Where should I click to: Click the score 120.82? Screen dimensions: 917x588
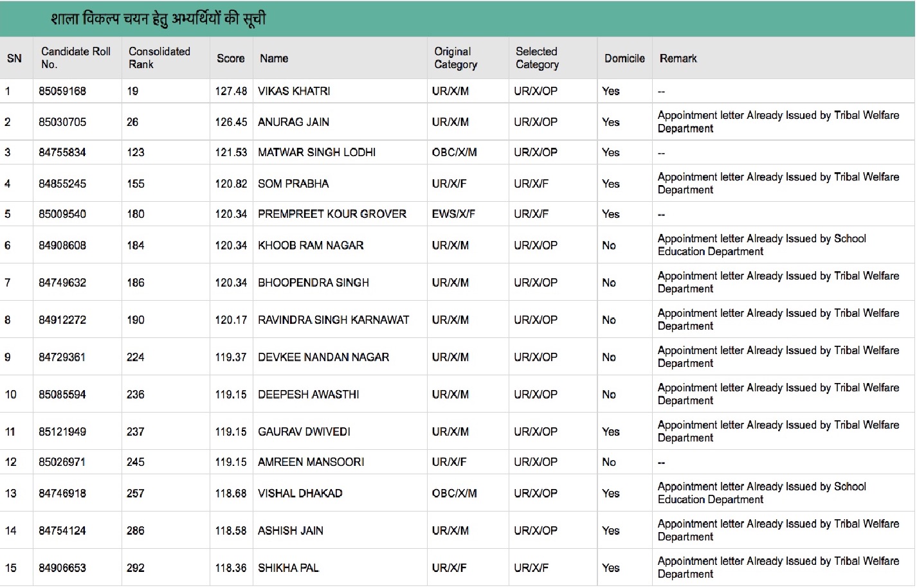[x=231, y=184]
